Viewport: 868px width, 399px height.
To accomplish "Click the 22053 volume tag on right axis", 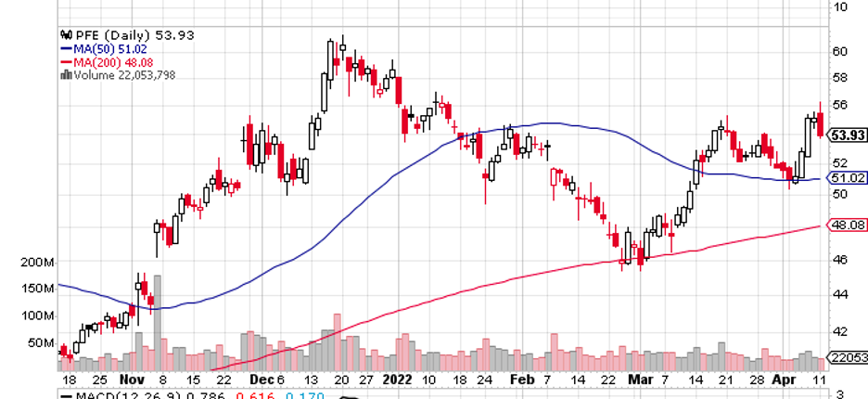I will coord(848,358).
